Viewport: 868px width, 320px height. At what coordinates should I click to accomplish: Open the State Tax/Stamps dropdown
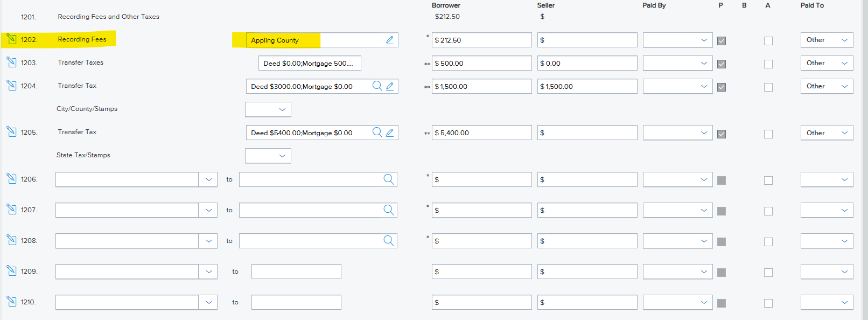pos(268,156)
